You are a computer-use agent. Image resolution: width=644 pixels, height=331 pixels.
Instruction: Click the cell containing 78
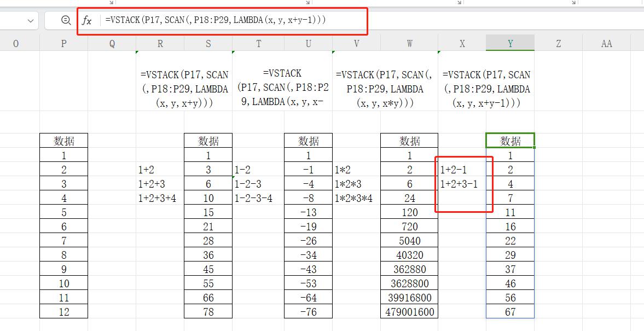pyautogui.click(x=208, y=312)
